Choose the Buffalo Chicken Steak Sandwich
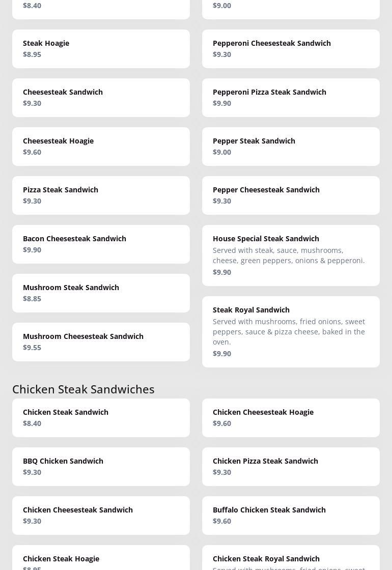The height and width of the screenshot is (570, 392). click(x=291, y=516)
